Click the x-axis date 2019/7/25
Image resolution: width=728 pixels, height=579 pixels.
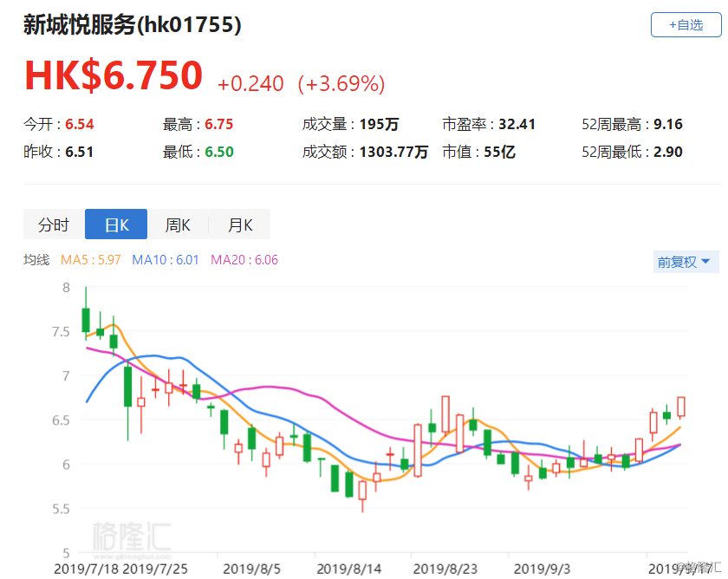[x=155, y=569]
